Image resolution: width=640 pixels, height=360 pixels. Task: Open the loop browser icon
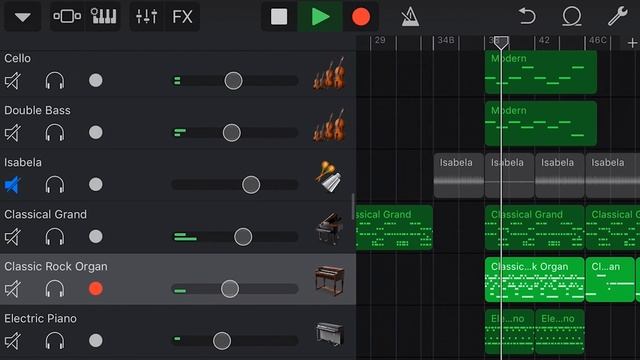(572, 17)
